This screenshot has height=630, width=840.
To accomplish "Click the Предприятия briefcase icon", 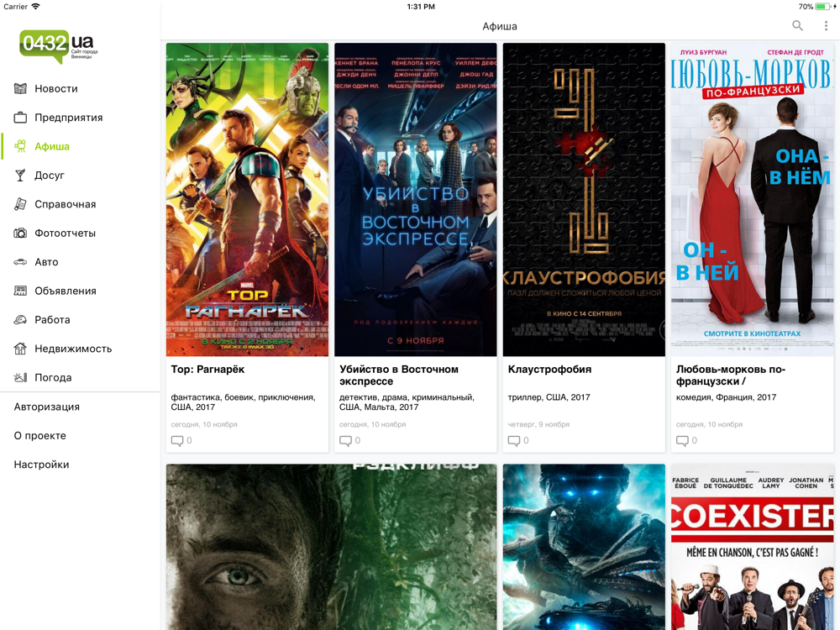I will point(20,118).
